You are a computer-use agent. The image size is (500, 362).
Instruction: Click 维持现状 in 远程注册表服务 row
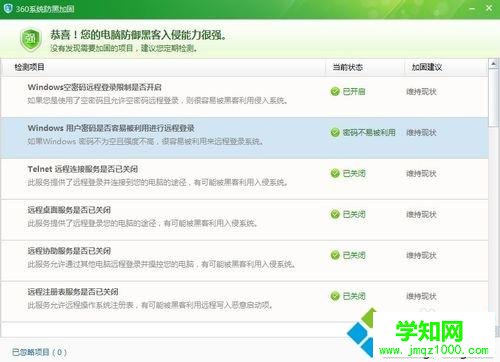(421, 296)
